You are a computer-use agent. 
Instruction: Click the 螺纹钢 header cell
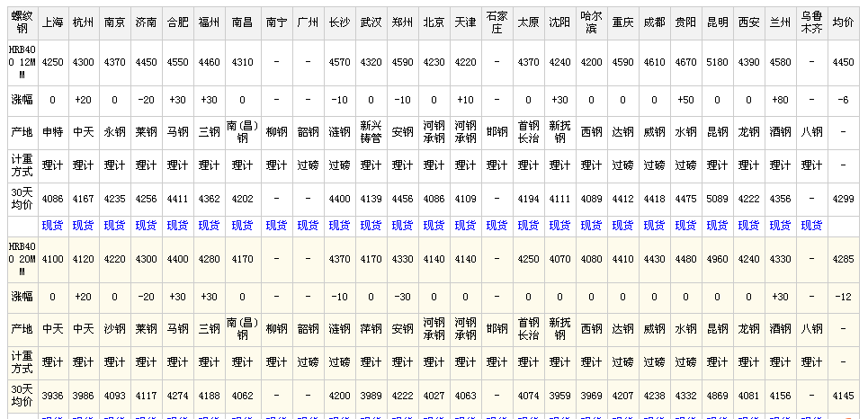click(22, 22)
